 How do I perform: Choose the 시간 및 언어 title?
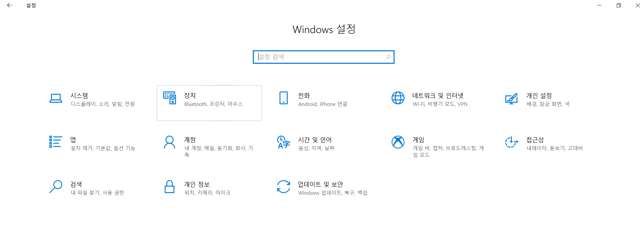click(x=315, y=140)
